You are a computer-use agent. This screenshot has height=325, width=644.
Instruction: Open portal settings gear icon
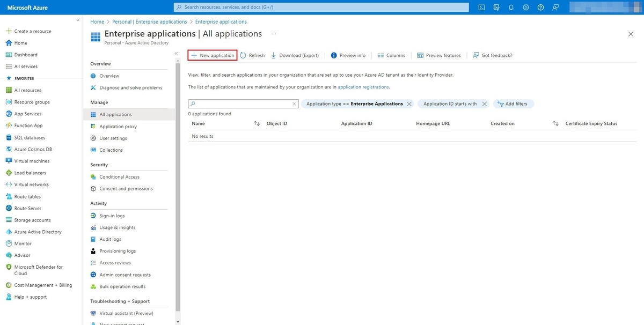[x=526, y=8]
